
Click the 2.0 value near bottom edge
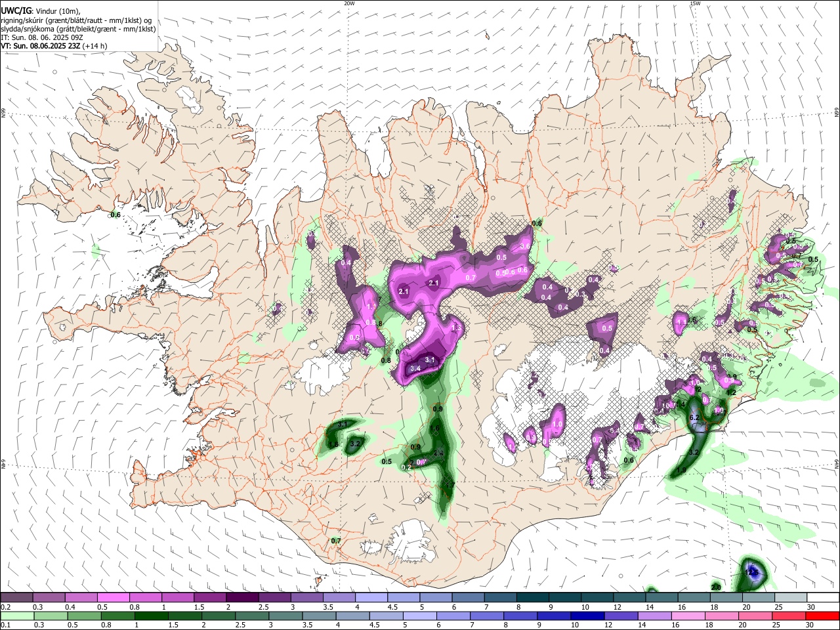click(716, 587)
